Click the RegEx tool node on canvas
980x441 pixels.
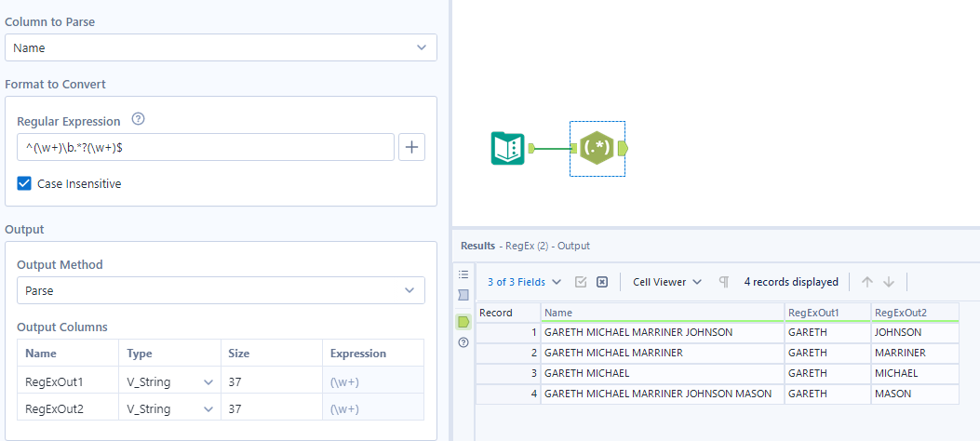596,148
